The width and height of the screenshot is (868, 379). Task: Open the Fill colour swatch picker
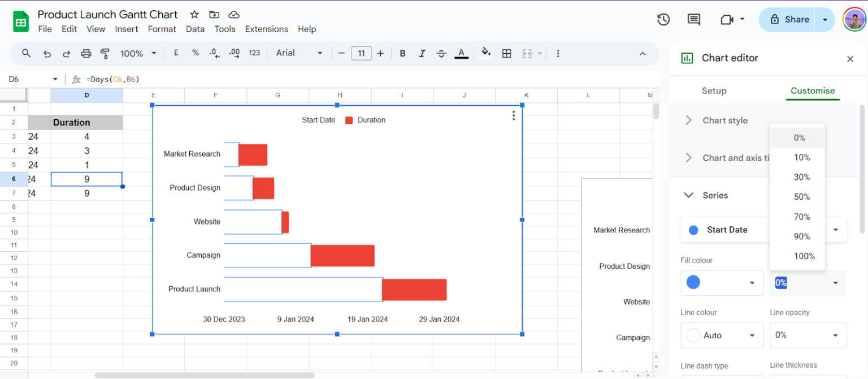coord(722,283)
